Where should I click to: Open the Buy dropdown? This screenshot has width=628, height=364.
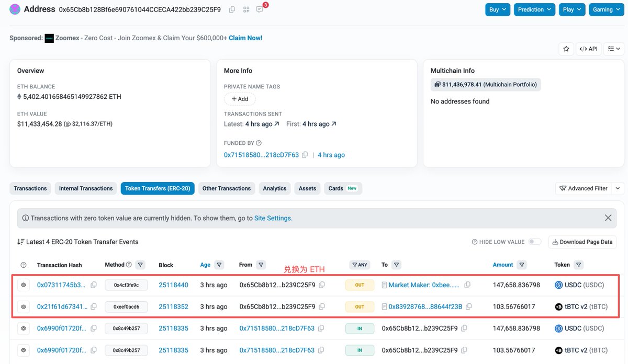(498, 9)
